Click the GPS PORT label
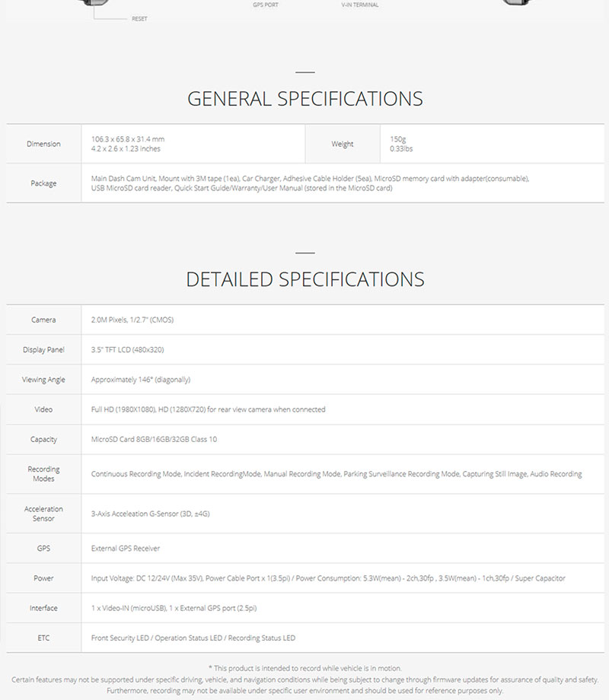 pos(266,5)
